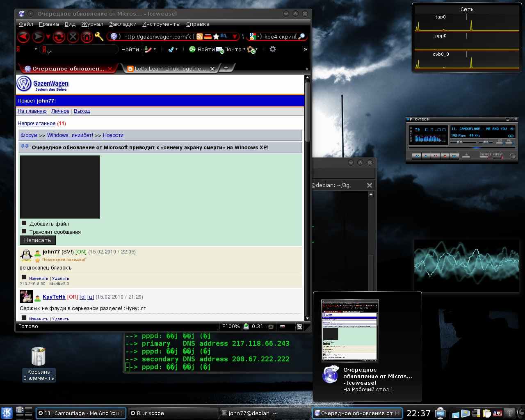Check the Добавить файл checkbox

[24, 223]
